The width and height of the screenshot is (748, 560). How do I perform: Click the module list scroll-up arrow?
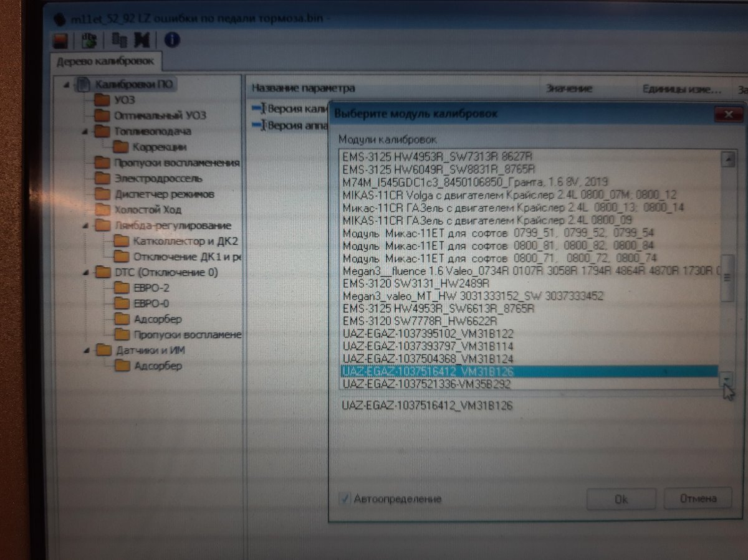(727, 159)
